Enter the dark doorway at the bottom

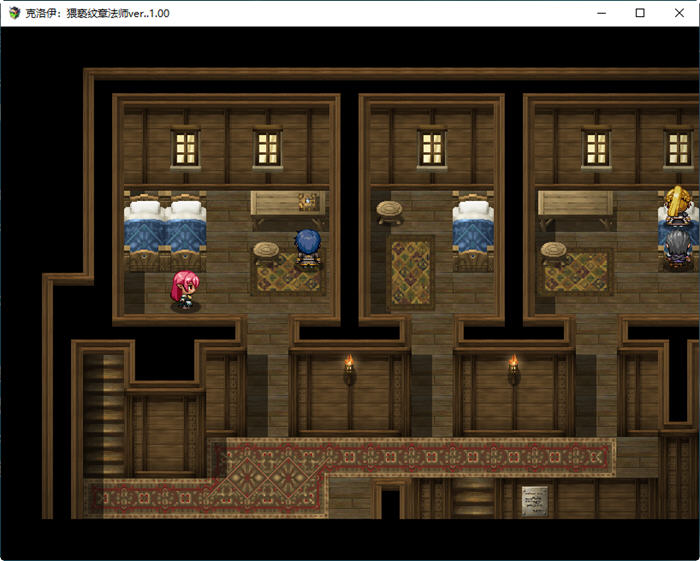(390, 503)
